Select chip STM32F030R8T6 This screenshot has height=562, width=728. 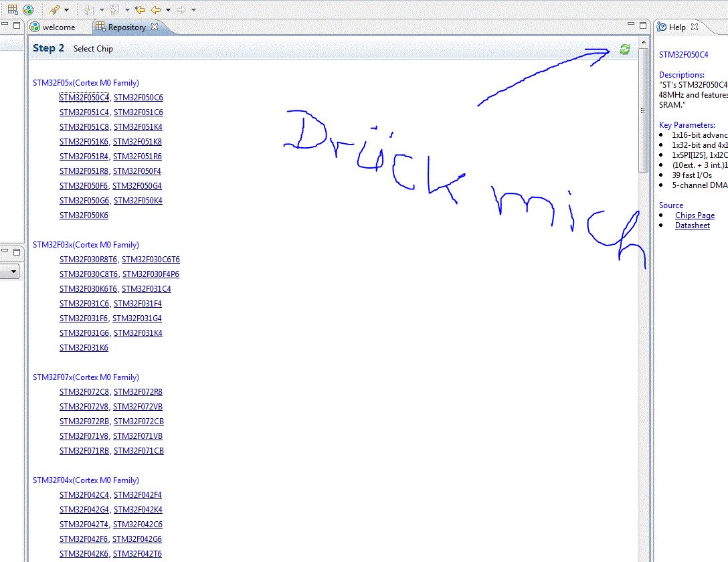88,260
